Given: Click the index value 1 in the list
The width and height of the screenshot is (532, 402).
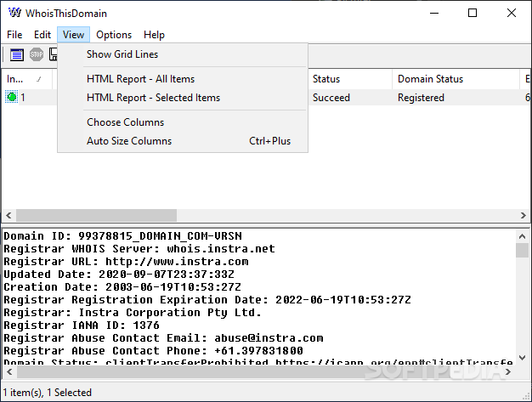Looking at the screenshot, I should [x=23, y=98].
